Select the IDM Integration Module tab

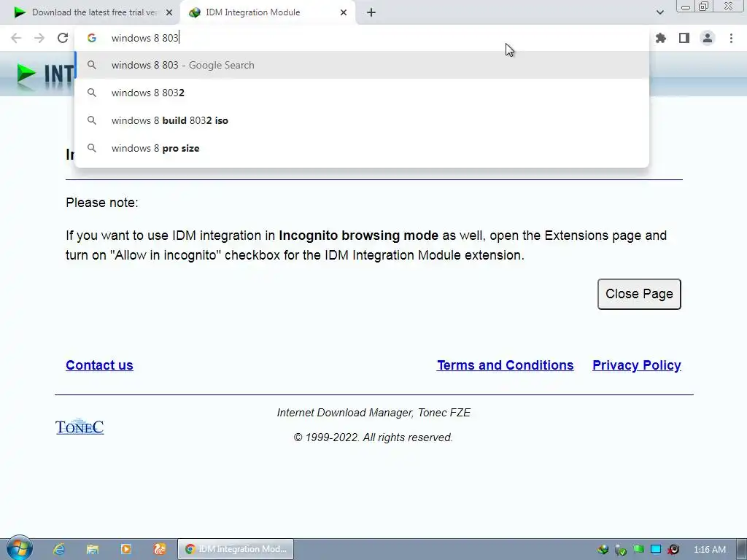[x=268, y=12]
